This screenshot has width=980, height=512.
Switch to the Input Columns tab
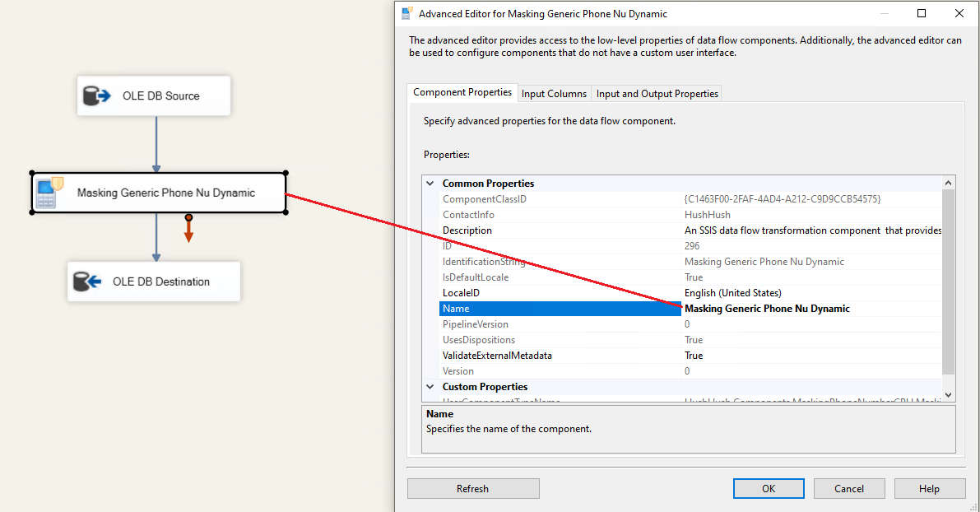(x=554, y=94)
